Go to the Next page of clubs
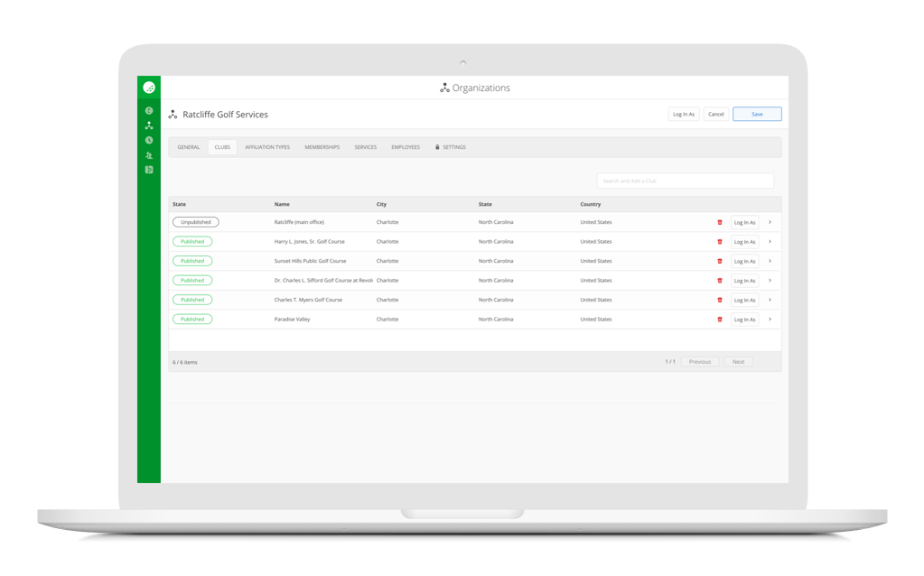 [738, 362]
